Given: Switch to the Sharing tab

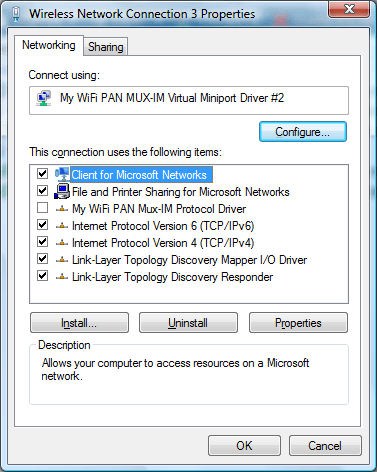Looking at the screenshot, I should pyautogui.click(x=105, y=47).
